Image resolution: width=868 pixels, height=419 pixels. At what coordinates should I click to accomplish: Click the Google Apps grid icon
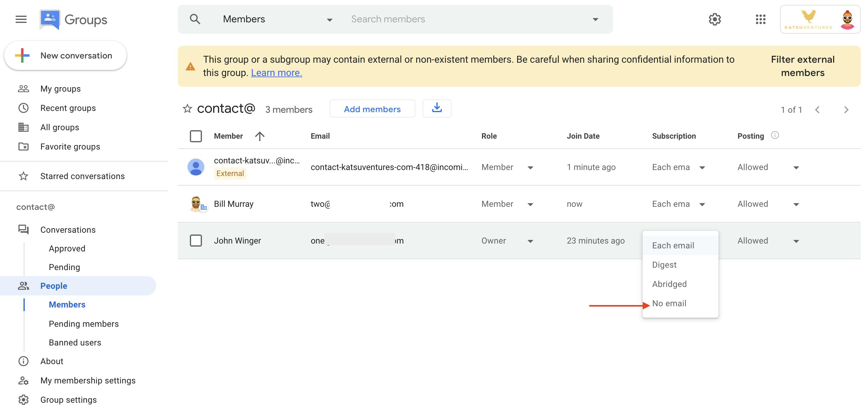(761, 19)
